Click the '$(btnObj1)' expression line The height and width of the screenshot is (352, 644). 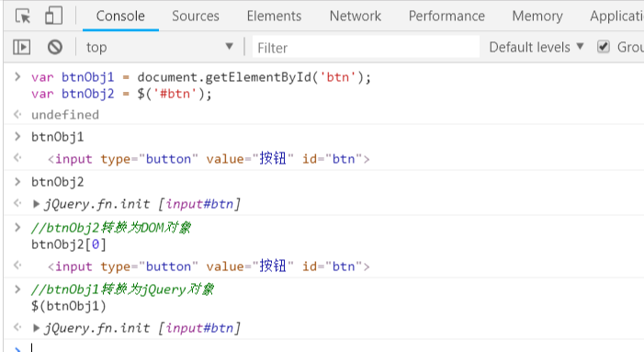coord(69,306)
